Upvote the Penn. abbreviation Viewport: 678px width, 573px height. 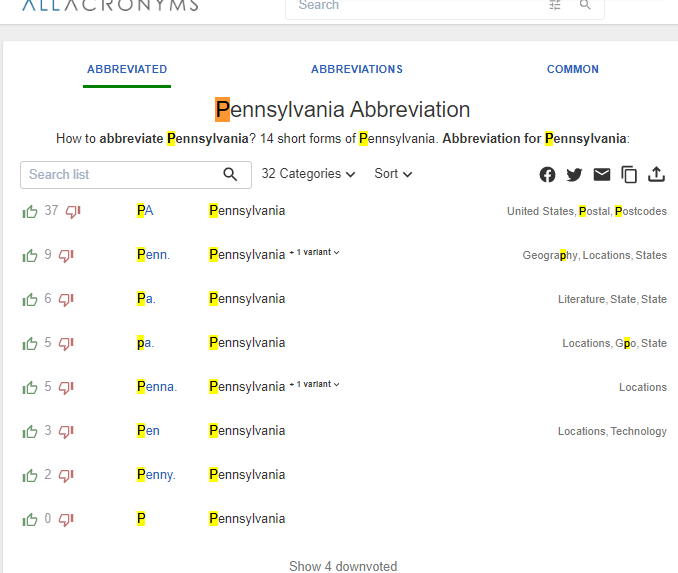30,256
